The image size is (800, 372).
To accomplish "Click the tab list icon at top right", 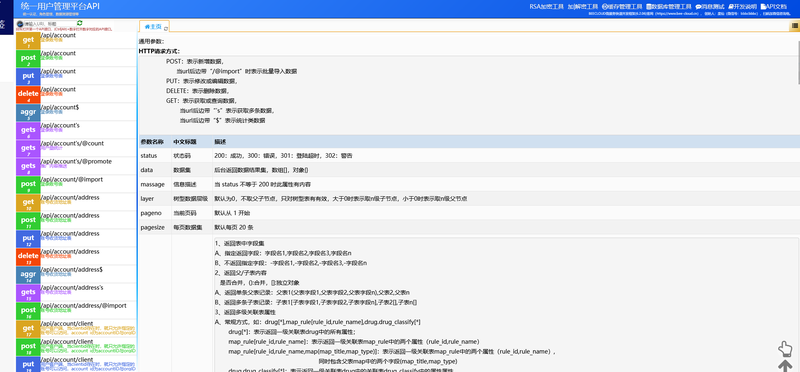I will tap(795, 26).
